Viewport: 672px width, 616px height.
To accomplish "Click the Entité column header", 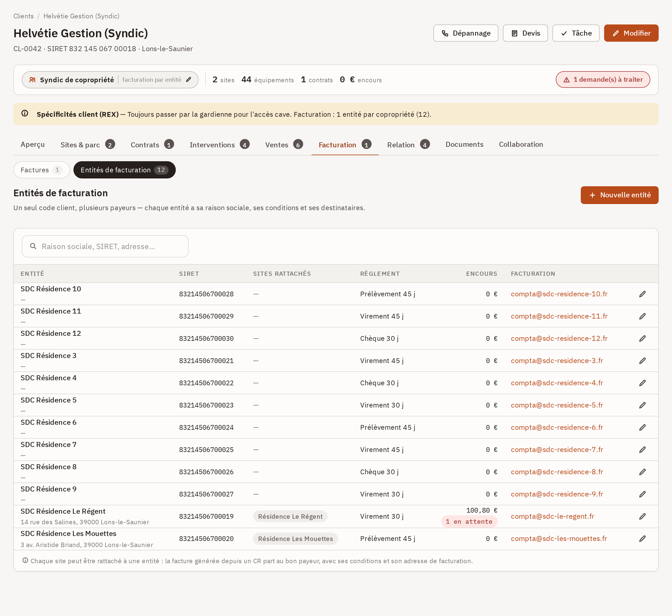I will click(32, 274).
